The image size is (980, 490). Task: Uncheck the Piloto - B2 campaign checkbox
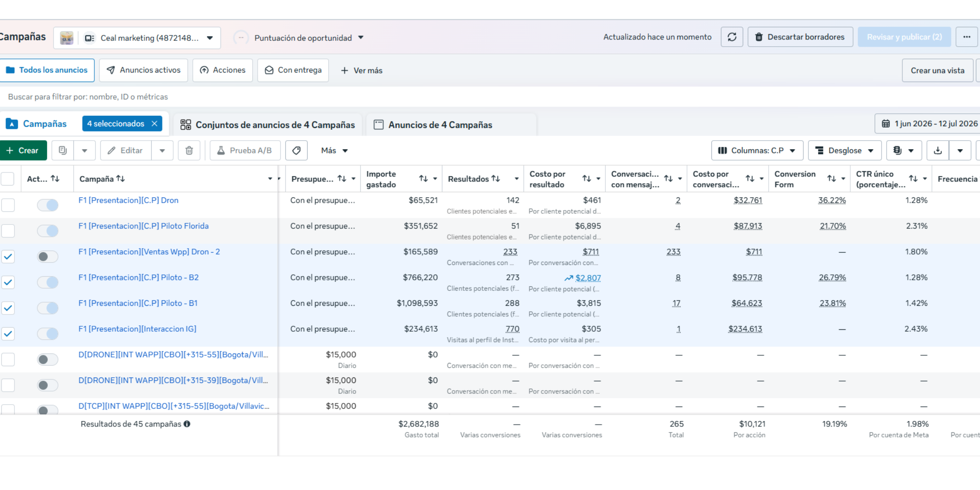click(8, 282)
